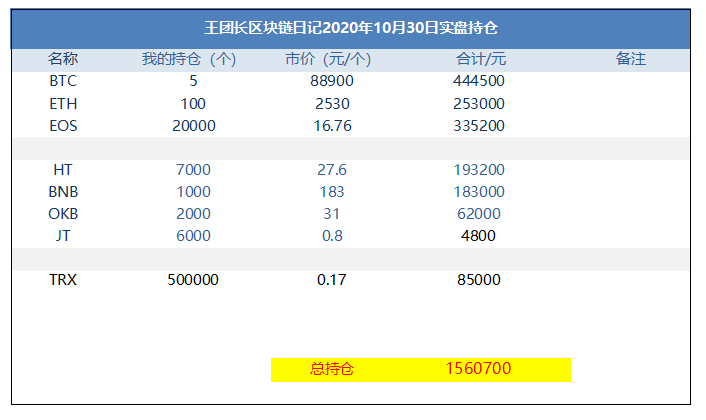This screenshot has height=420, width=706.
Task: Click the BNB total 183000
Action: tap(479, 192)
